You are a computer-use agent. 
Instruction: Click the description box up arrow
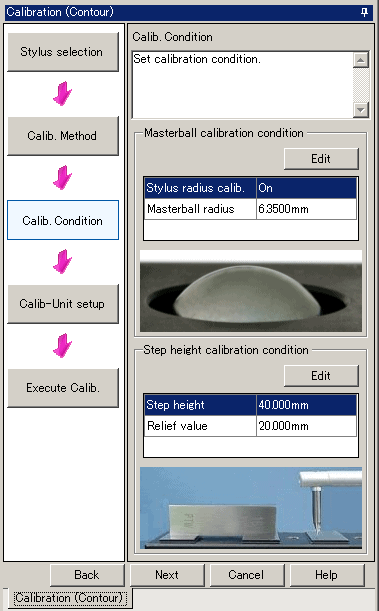coord(361,60)
